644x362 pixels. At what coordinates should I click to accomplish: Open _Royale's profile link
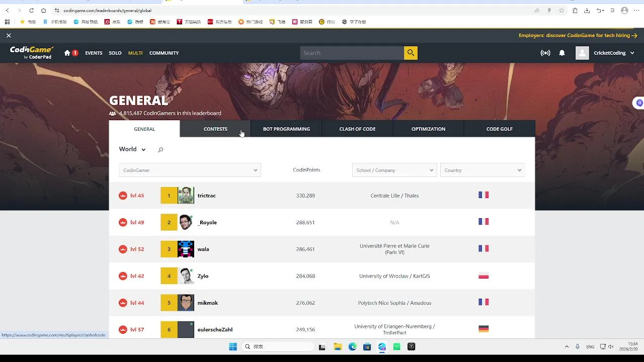[207, 222]
